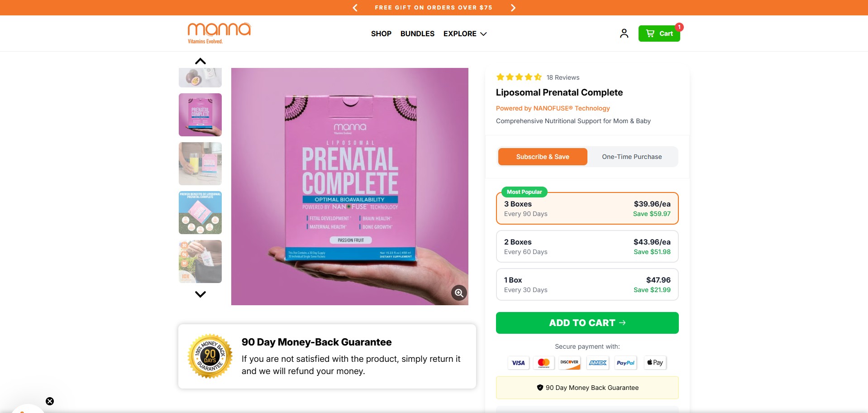
Task: Choose the 2 Boxes every 60 days plan
Action: coord(587,247)
